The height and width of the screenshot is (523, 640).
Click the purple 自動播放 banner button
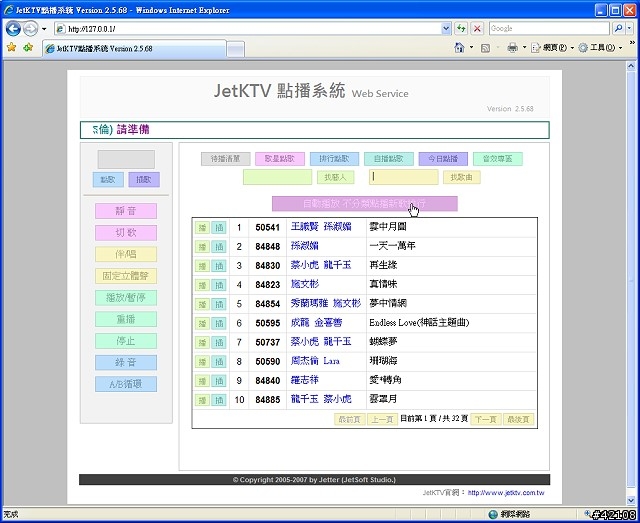(364, 204)
